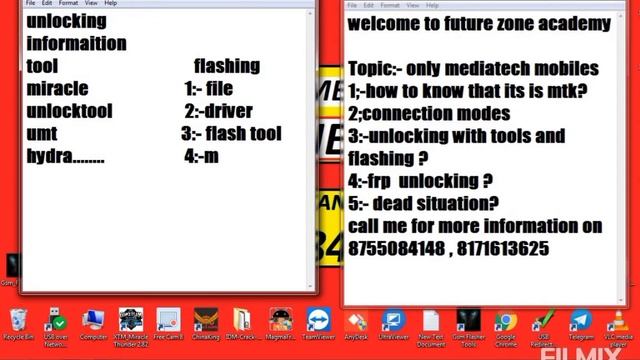Launch VLC media player shortcut
The height and width of the screenshot is (360, 640).
tap(619, 327)
